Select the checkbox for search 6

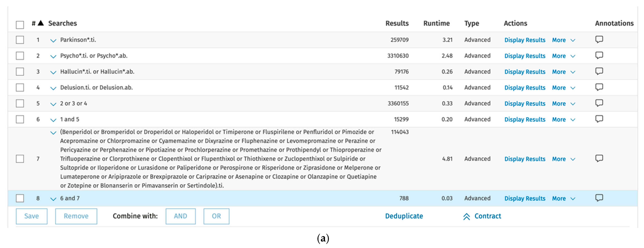20,119
